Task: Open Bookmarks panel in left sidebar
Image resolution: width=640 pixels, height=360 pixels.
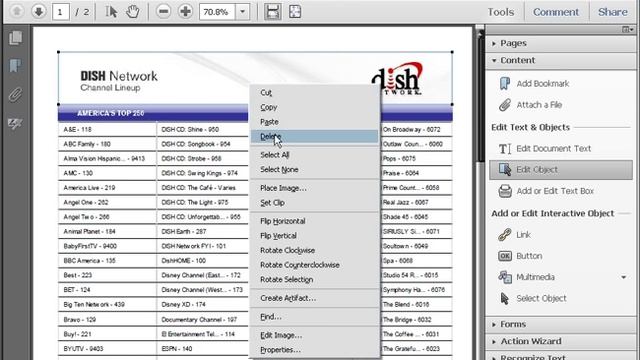Action: [16, 65]
